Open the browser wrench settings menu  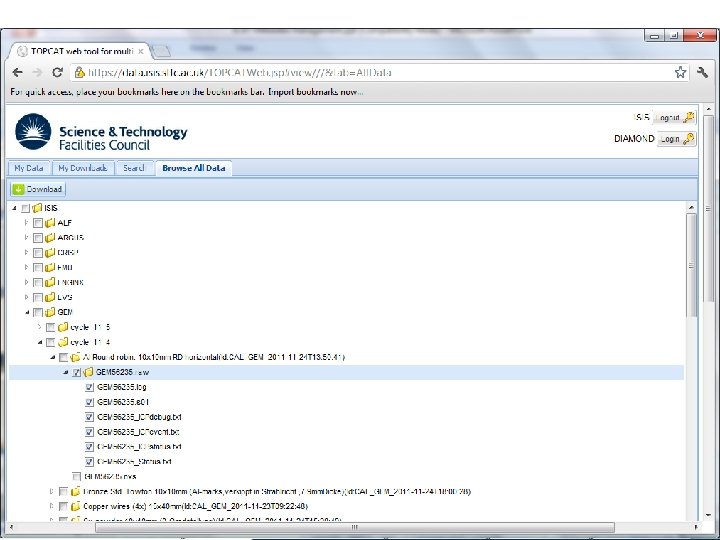[703, 72]
